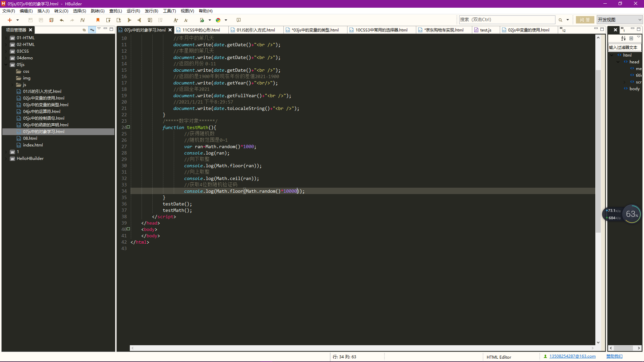Click the orange bookmark icon
Viewport: 644px width, 362px height.
(x=98, y=20)
